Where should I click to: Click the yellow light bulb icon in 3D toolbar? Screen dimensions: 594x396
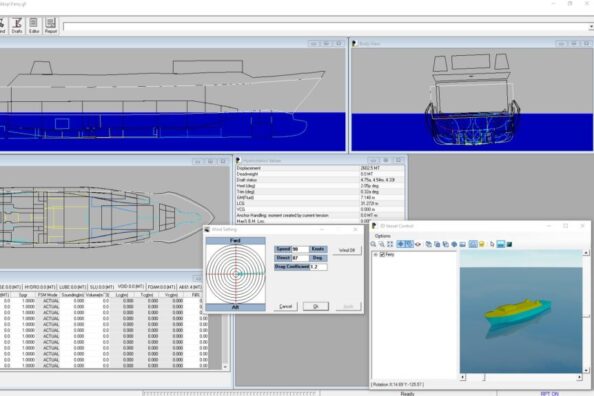tap(481, 244)
